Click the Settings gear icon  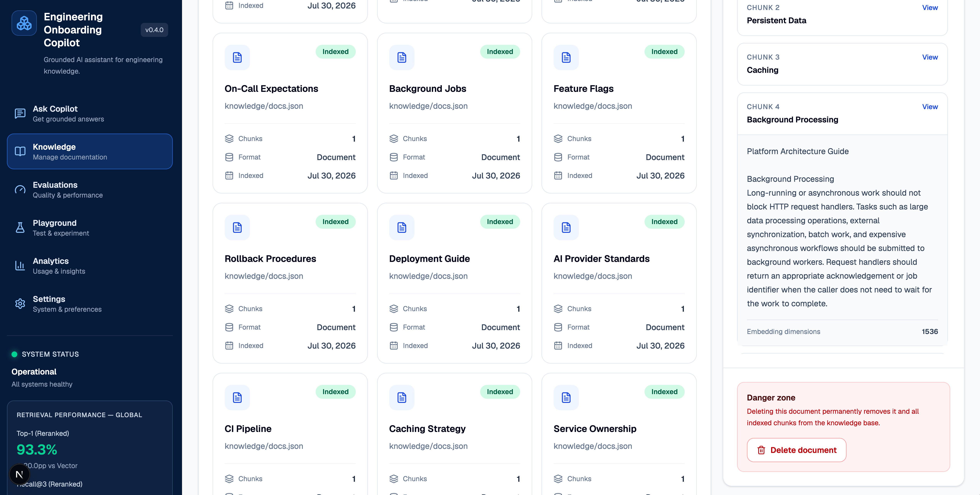click(20, 304)
